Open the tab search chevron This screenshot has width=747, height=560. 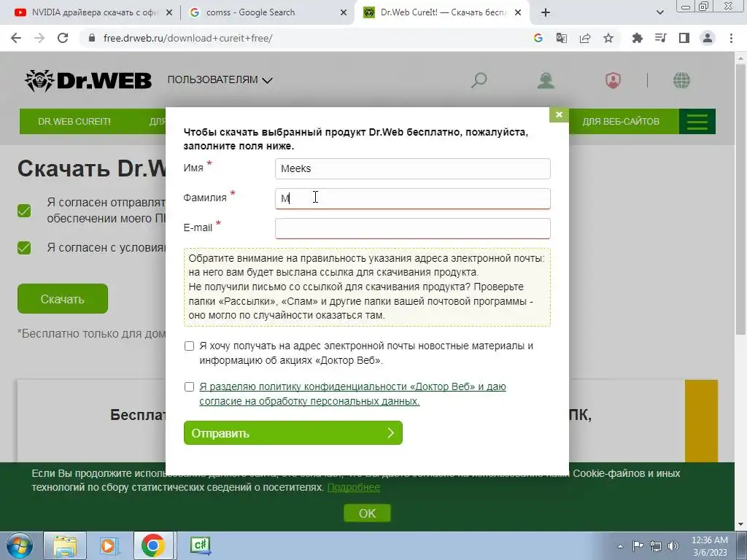pyautogui.click(x=659, y=12)
